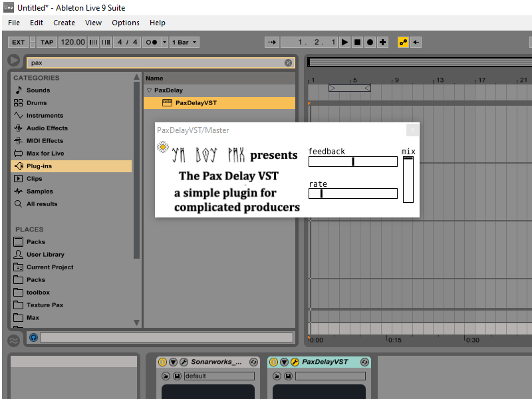Toggle PaxDelayVST device activator

pyautogui.click(x=273, y=362)
